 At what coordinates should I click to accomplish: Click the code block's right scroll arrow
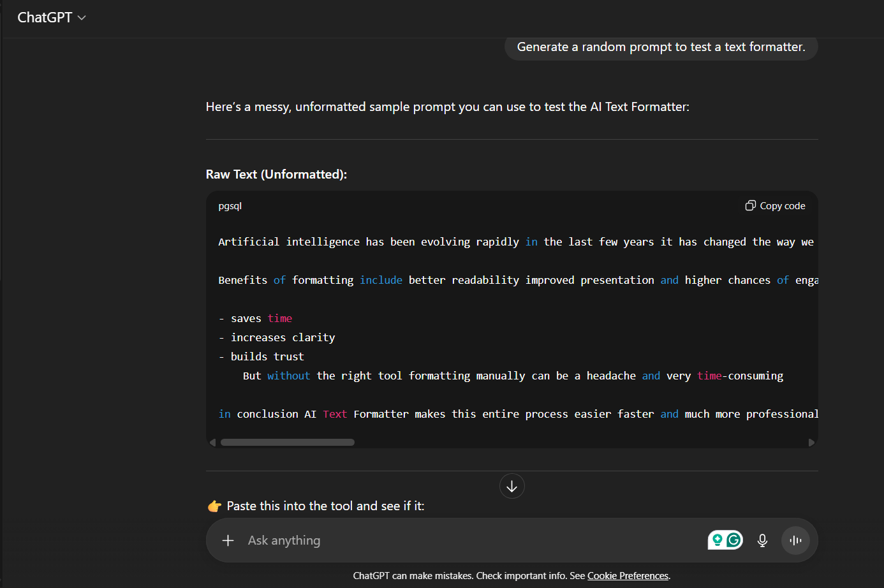(811, 443)
